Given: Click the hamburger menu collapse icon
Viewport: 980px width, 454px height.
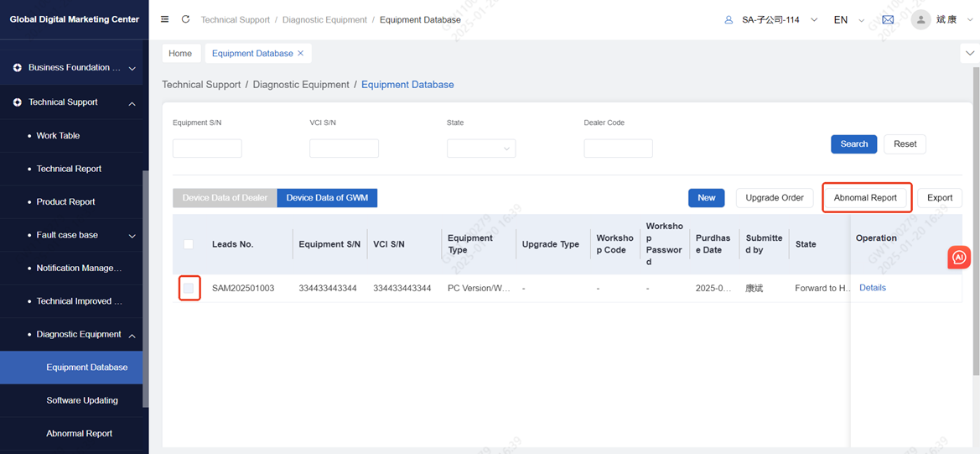Looking at the screenshot, I should pyautogui.click(x=164, y=19).
